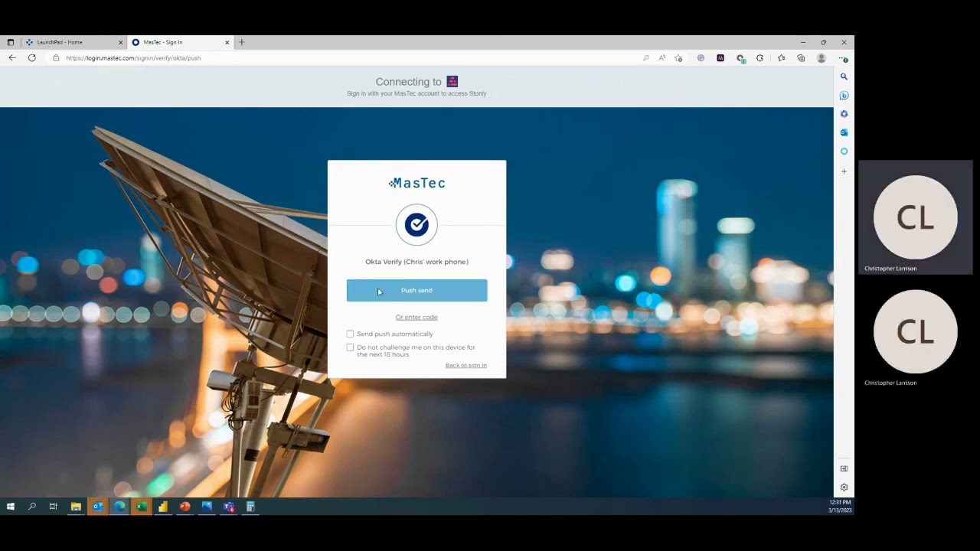
Task: Open the extension with green badge
Action: tap(740, 58)
